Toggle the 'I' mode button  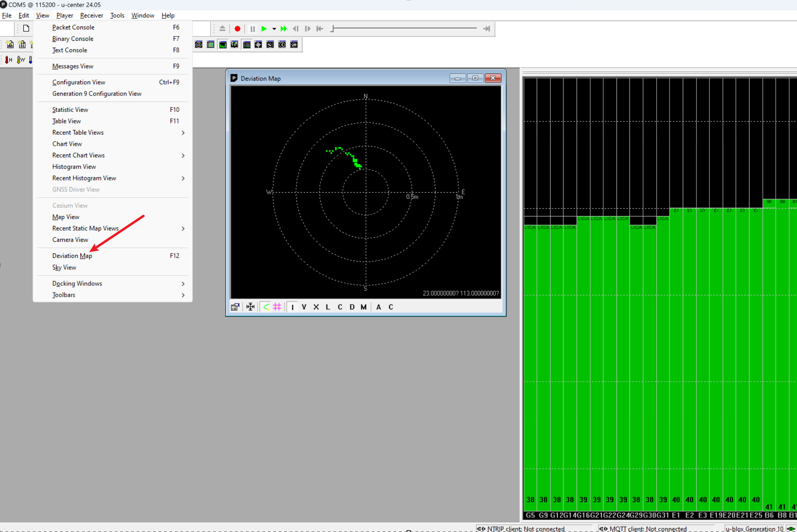tap(292, 307)
